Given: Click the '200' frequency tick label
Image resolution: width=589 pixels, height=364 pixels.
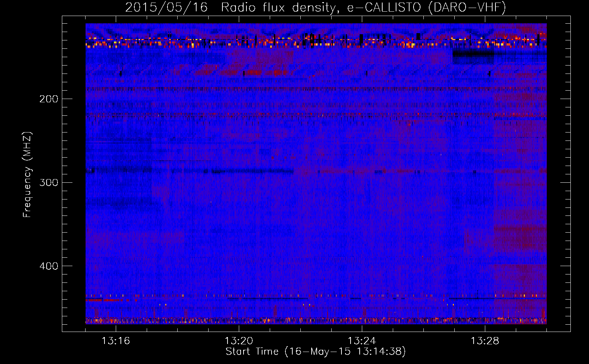Looking at the screenshot, I should 49,99.
